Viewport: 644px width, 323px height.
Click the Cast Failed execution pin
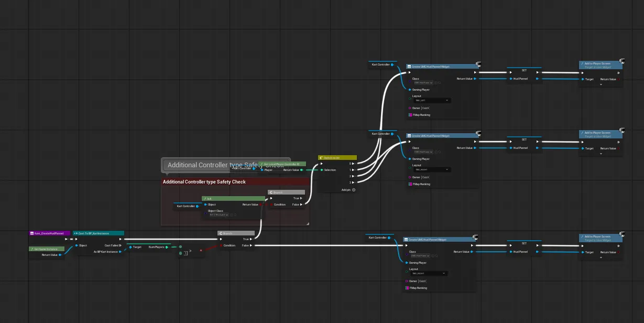pyautogui.click(x=121, y=245)
